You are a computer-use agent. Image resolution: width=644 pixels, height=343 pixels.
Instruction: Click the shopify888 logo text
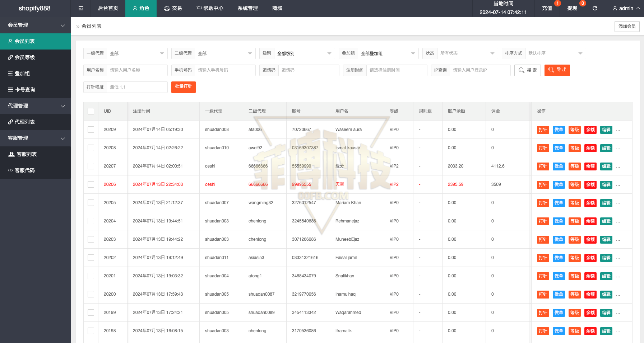click(34, 8)
